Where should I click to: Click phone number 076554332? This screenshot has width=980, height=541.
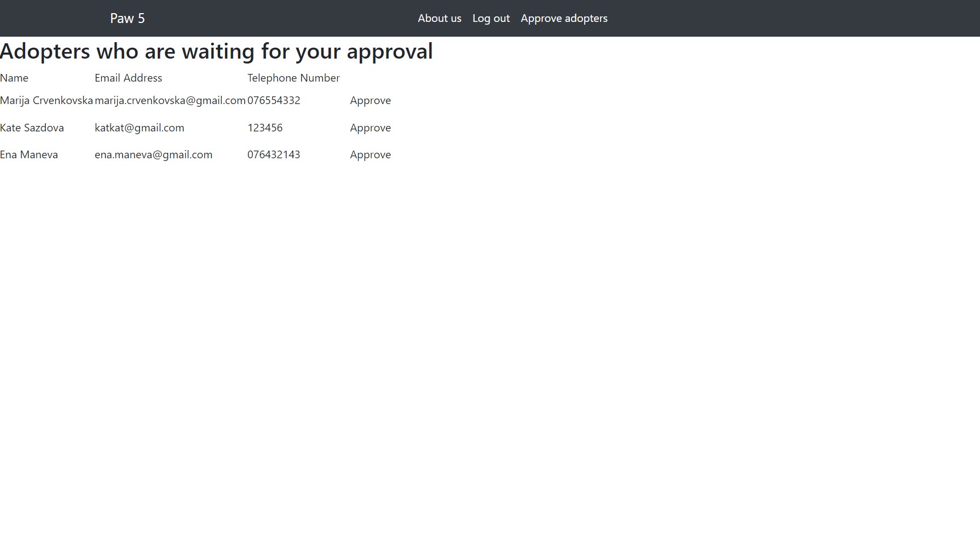(274, 101)
